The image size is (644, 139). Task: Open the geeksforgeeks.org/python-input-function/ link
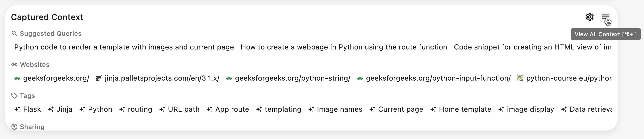pyautogui.click(x=434, y=78)
